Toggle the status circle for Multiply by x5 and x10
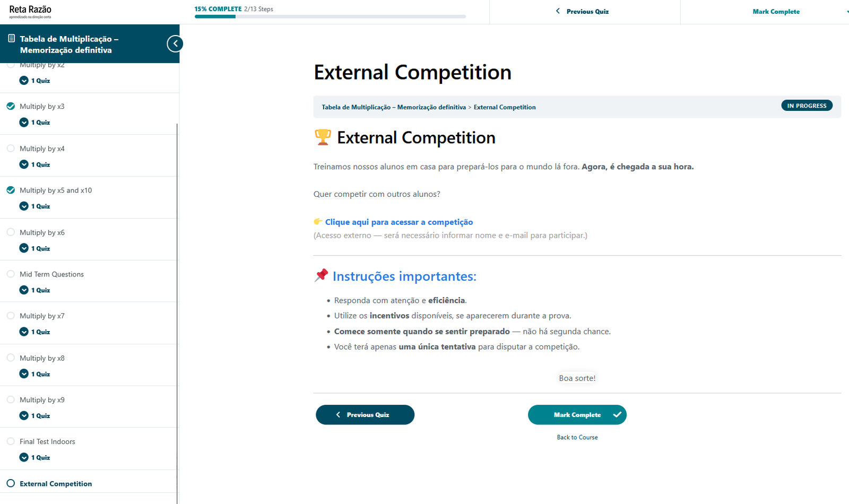 pos(11,190)
